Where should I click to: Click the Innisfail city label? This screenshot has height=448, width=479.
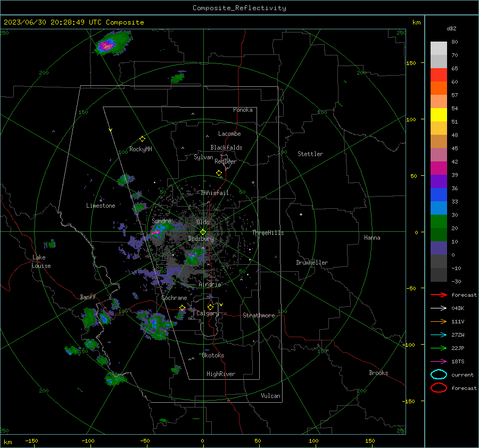pyautogui.click(x=215, y=193)
